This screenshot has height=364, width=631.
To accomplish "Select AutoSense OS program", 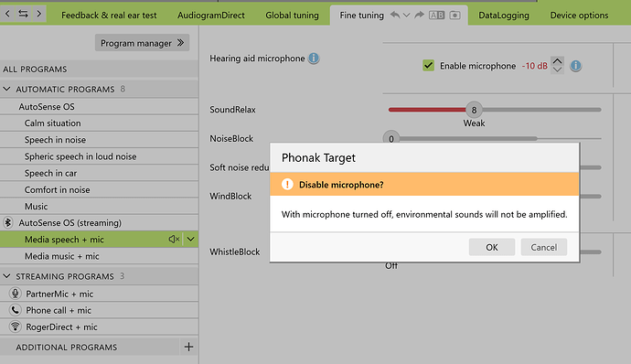I will coord(99,107).
